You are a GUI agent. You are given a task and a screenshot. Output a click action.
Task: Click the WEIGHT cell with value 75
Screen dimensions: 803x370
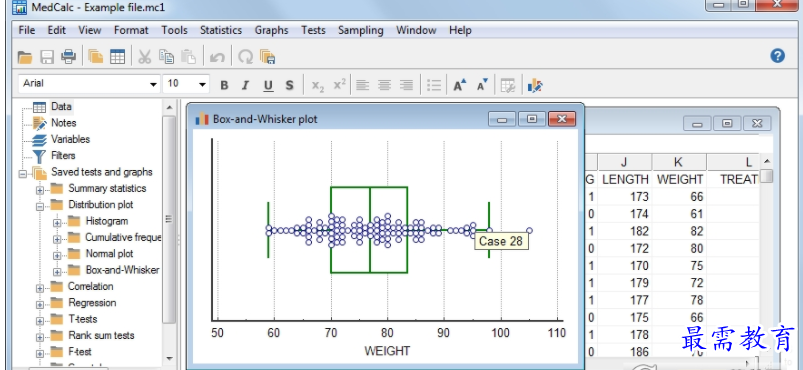coord(679,265)
